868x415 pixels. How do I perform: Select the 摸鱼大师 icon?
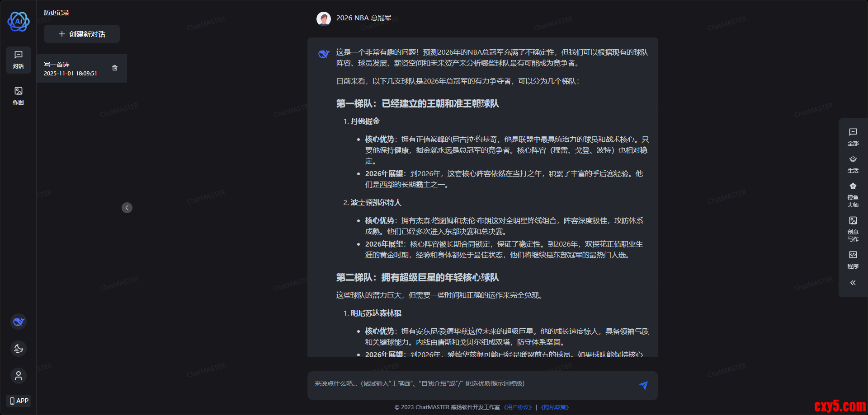853,194
